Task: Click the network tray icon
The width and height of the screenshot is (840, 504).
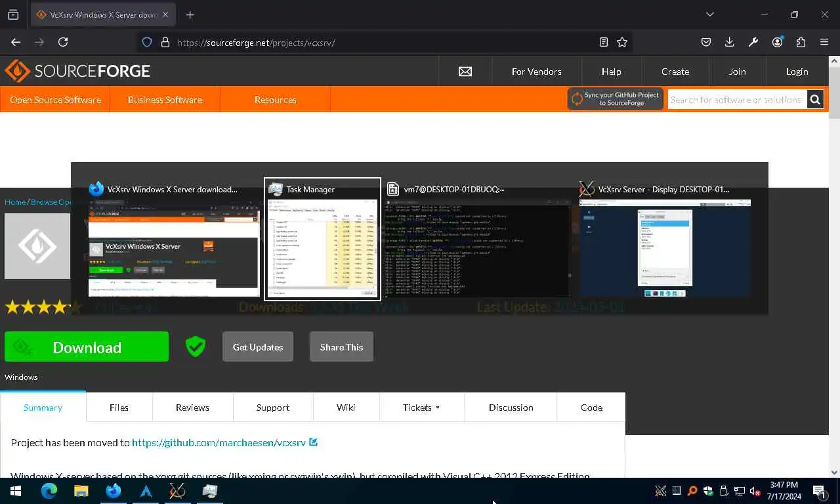Action: [740, 491]
